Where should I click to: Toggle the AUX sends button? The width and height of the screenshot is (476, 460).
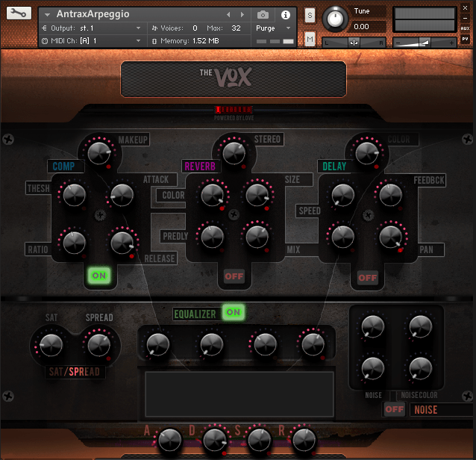[465, 28]
